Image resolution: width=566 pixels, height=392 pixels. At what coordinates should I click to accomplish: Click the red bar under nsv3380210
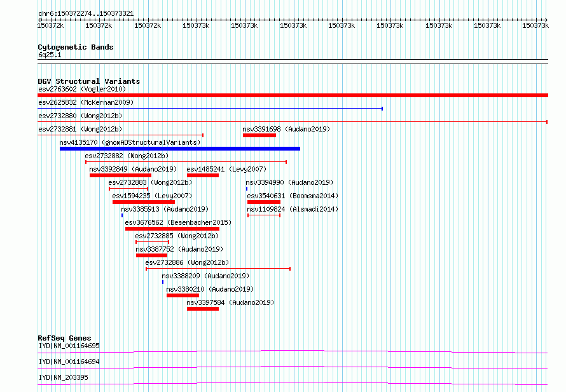pos(183,295)
